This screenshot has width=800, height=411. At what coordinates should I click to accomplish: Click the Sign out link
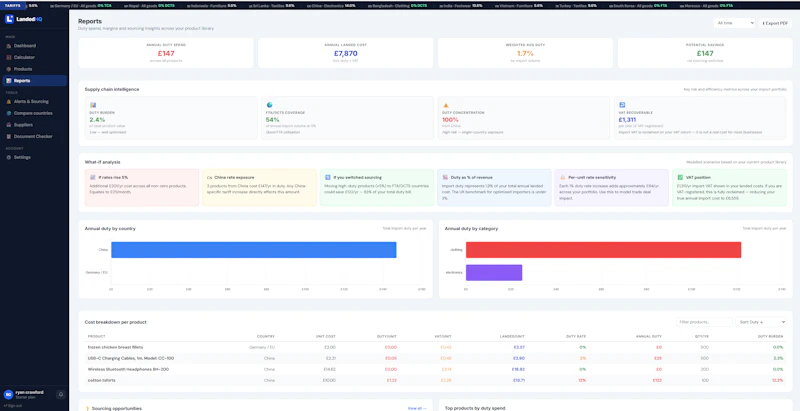13,406
